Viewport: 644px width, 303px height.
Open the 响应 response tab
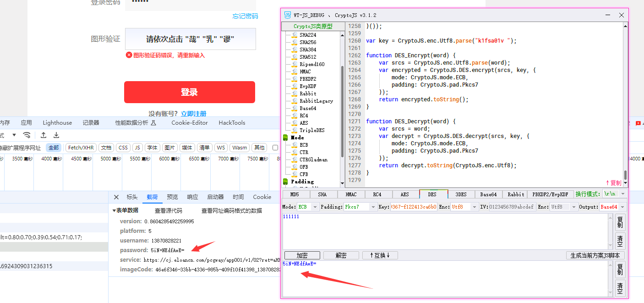(x=192, y=197)
